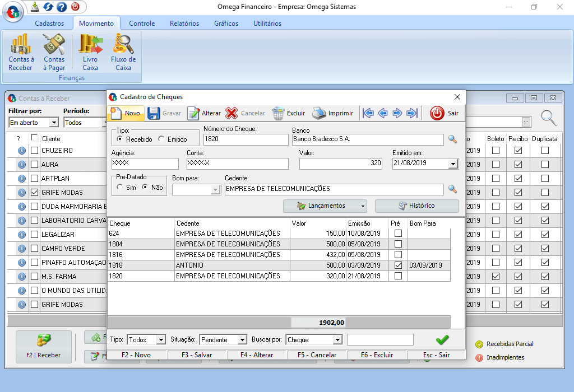The image size is (574, 392).
Task: Open Contas à Receber from the ribbon
Action: (21, 52)
